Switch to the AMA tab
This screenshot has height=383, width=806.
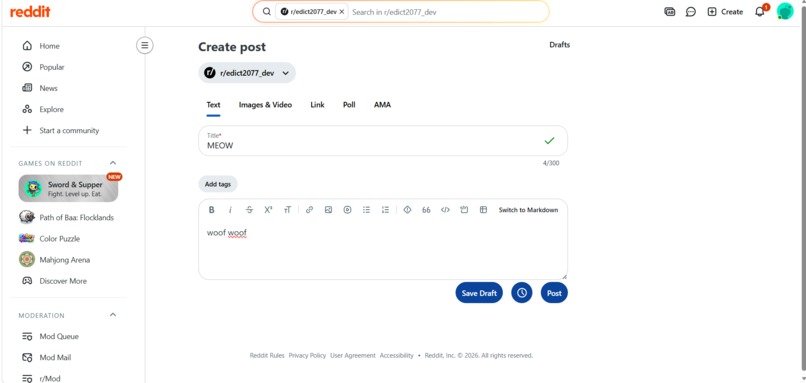point(382,105)
